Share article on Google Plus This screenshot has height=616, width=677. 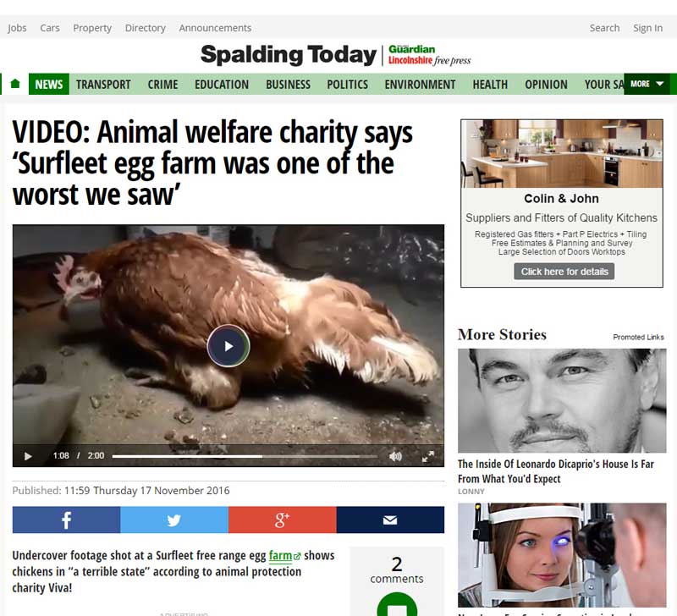point(283,520)
